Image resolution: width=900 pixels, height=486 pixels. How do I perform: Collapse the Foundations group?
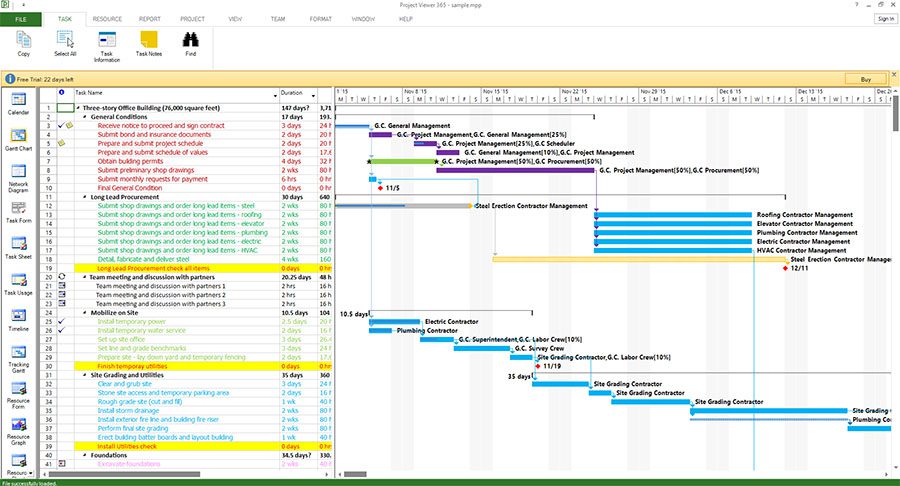(86, 455)
